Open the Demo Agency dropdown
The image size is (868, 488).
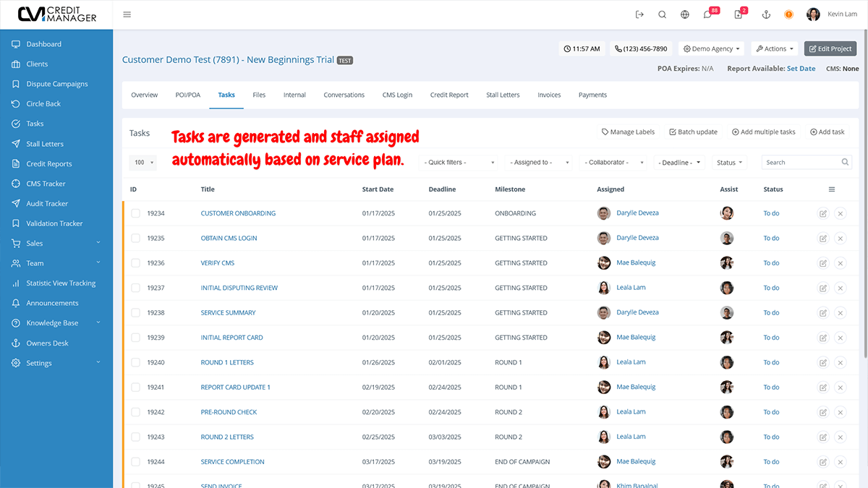[710, 48]
